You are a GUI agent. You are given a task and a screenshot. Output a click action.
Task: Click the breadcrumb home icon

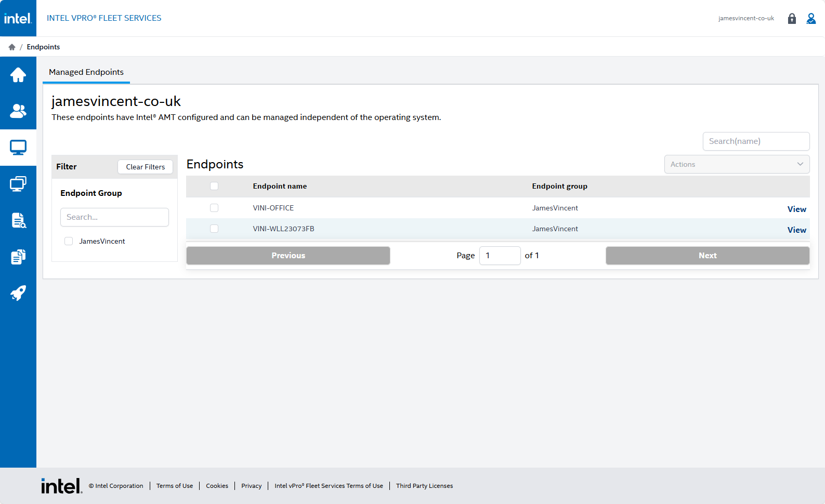pyautogui.click(x=12, y=47)
